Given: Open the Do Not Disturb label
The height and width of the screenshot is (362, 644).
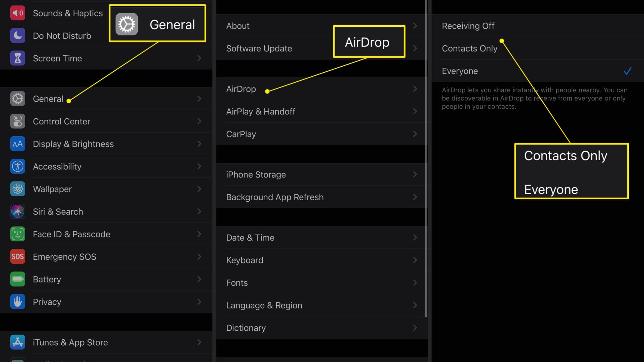Looking at the screenshot, I should pos(62,36).
